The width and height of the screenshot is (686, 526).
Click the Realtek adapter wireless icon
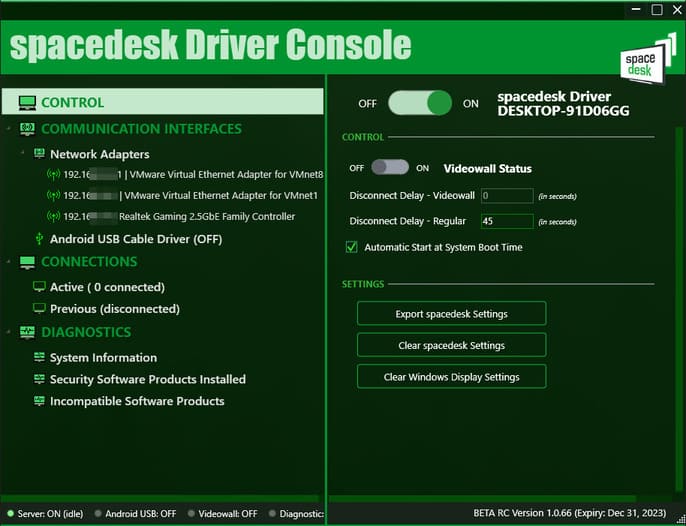pos(53,216)
